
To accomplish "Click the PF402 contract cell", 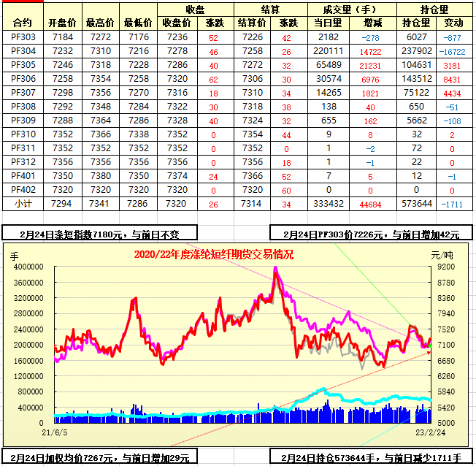I will coord(23,189).
